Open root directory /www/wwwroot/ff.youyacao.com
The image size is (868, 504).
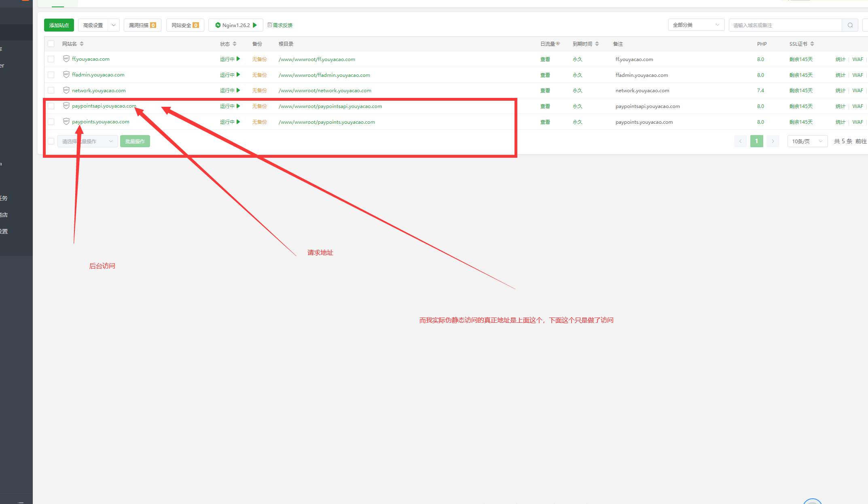pyautogui.click(x=317, y=59)
